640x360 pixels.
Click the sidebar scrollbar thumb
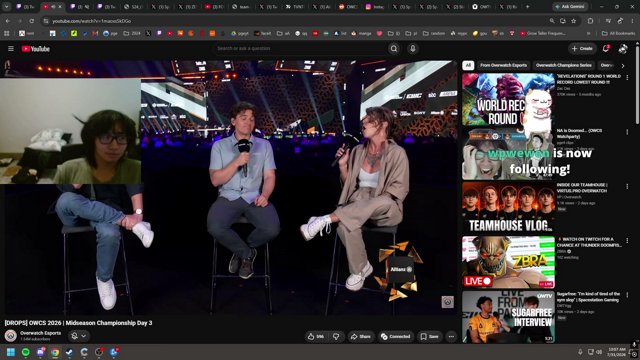pyautogui.click(x=637, y=84)
